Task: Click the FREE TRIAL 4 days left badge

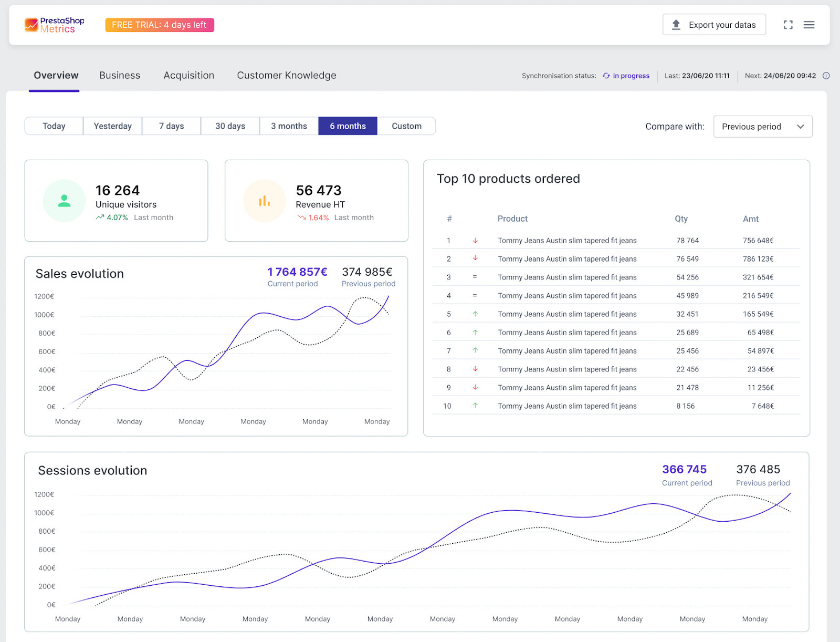Action: [x=160, y=25]
